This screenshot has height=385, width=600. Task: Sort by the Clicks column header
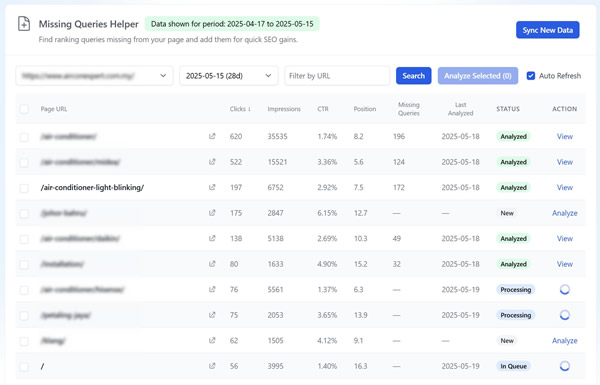240,109
